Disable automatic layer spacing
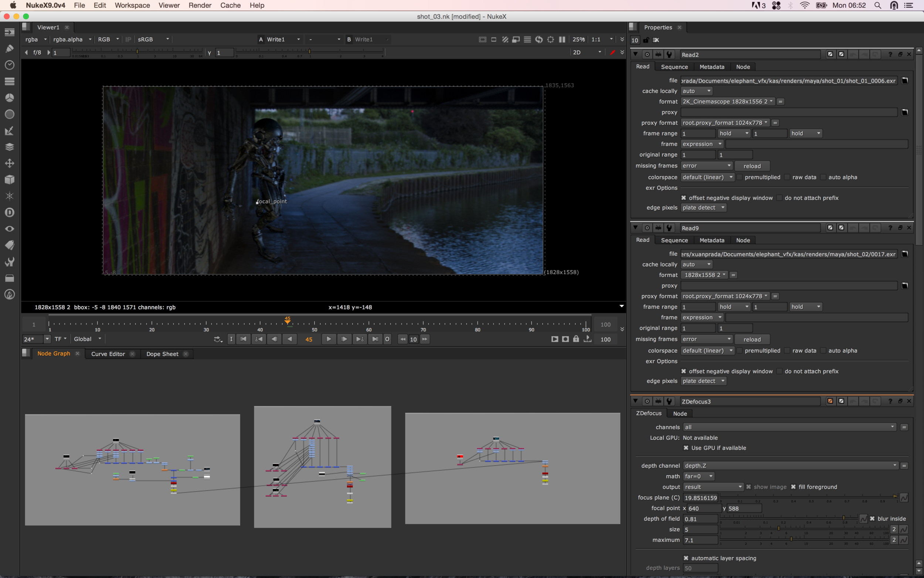924x578 pixels. [x=686, y=558]
